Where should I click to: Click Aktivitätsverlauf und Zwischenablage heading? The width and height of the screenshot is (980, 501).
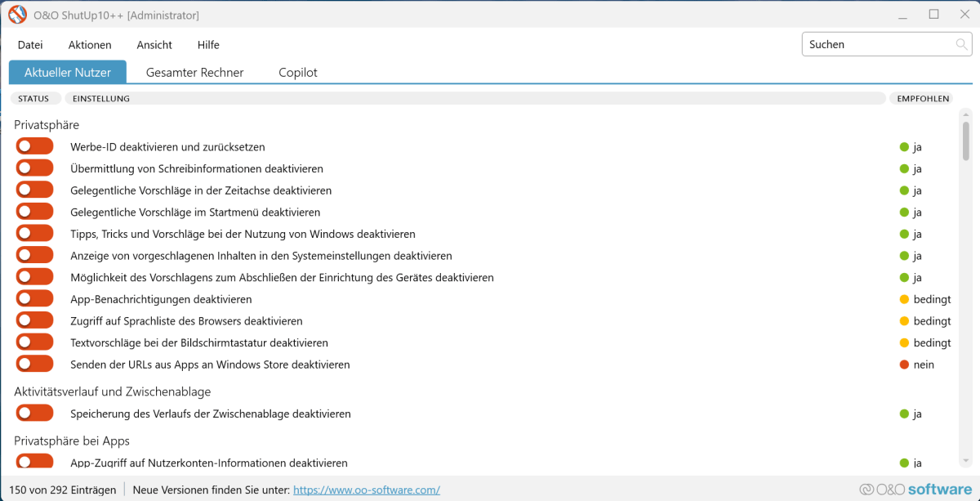click(113, 391)
